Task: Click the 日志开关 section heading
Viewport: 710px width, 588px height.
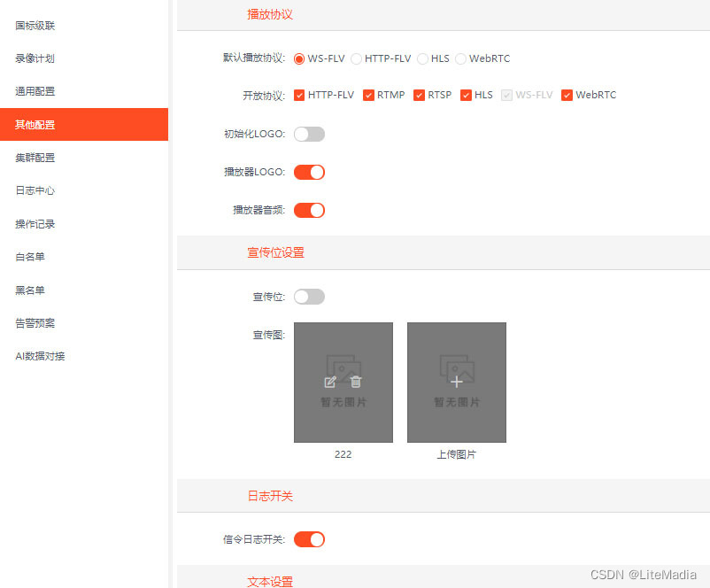Action: 270,496
